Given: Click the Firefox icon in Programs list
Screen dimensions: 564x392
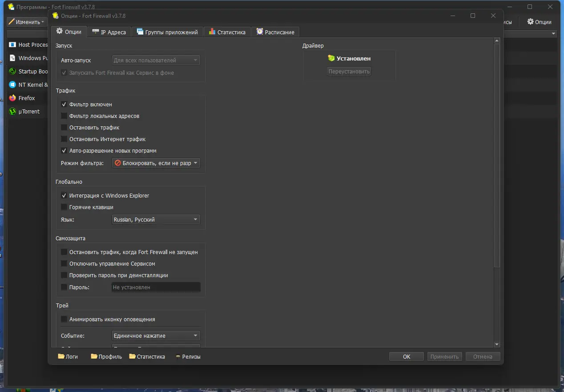Looking at the screenshot, I should (x=12, y=98).
